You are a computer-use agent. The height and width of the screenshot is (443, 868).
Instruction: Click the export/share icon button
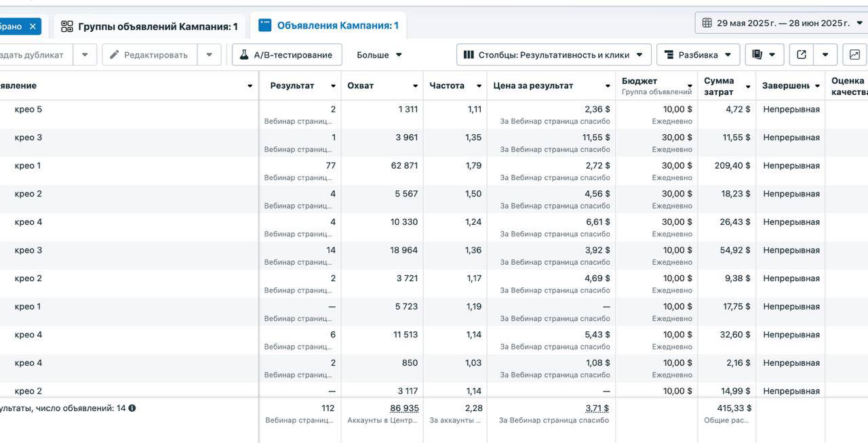click(802, 55)
